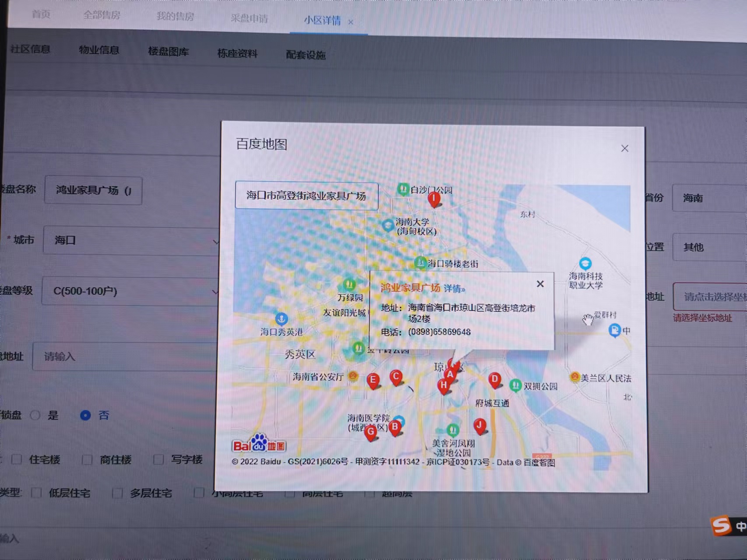747x560 pixels.
Task: Check the 住宅楼 checkbox
Action: (17, 459)
